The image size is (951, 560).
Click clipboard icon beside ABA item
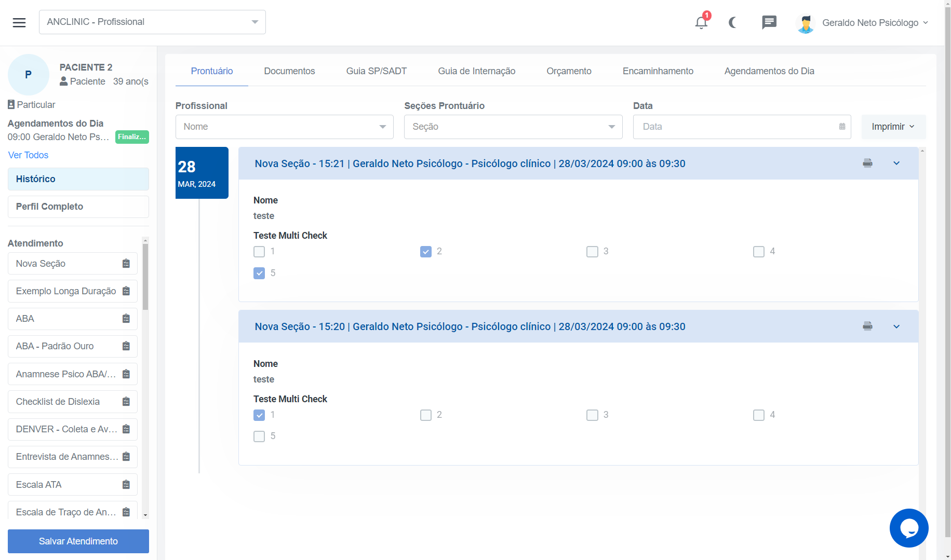click(x=126, y=319)
